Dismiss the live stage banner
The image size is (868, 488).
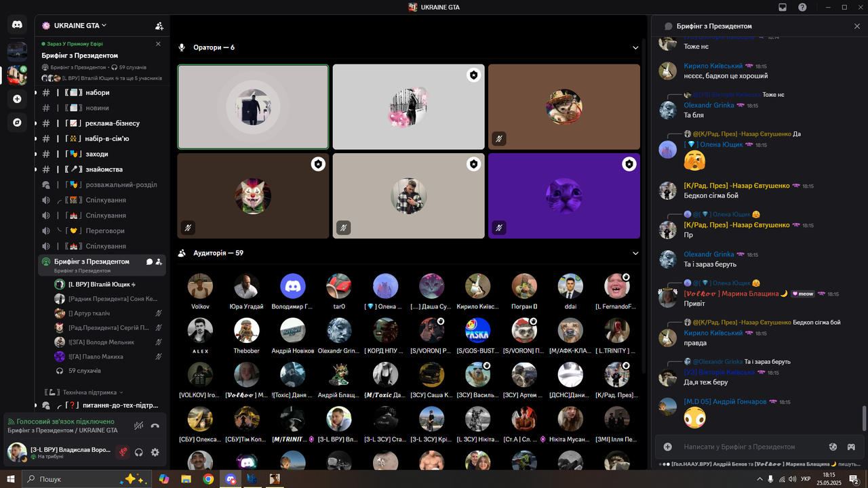point(158,43)
